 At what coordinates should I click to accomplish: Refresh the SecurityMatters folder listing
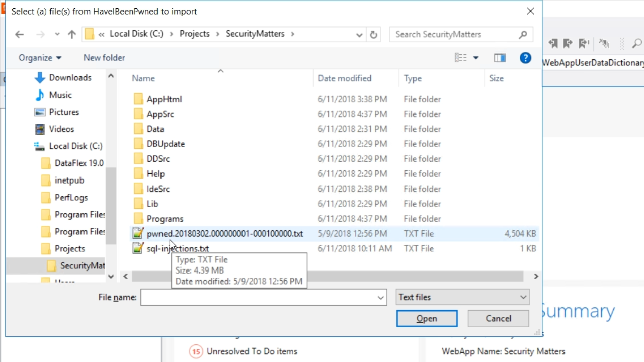[x=373, y=34]
